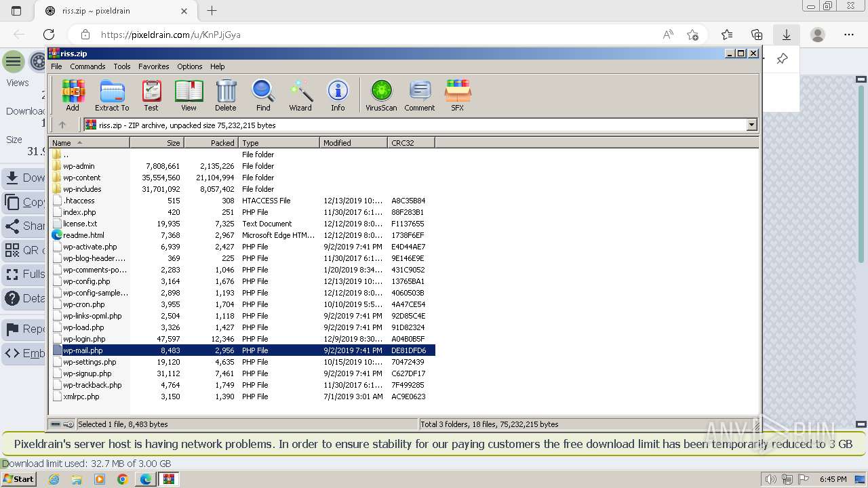Open the Help menu

click(x=218, y=66)
